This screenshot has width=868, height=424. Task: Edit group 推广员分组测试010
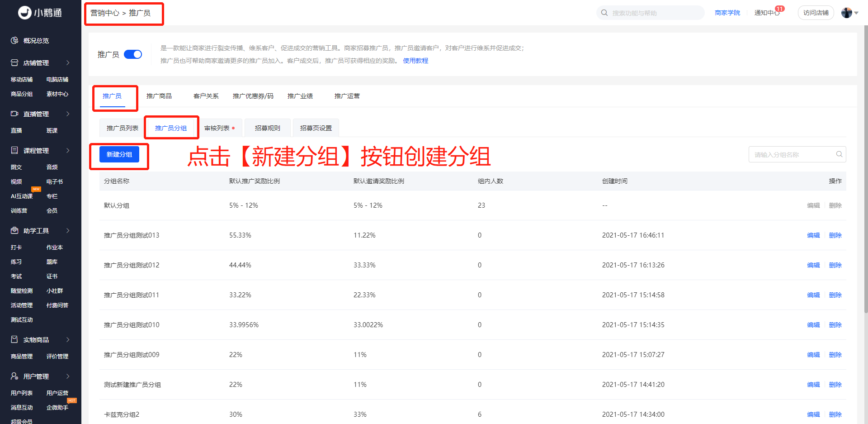813,325
